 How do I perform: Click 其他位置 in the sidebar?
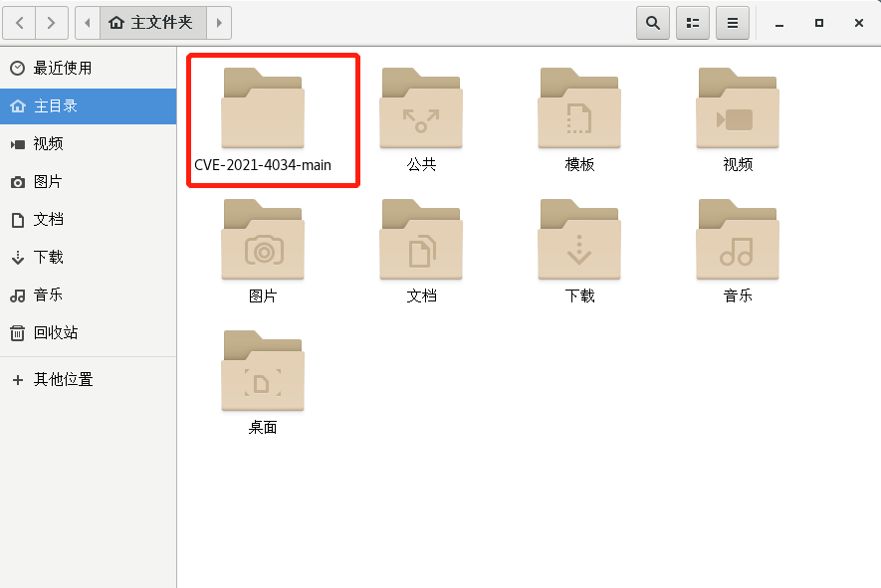tap(89, 380)
